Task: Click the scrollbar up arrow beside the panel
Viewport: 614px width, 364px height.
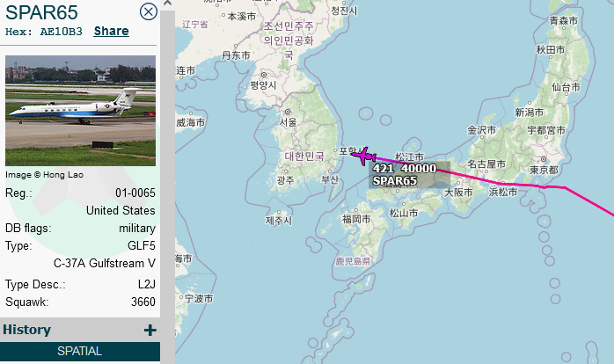Action: coord(168,4)
